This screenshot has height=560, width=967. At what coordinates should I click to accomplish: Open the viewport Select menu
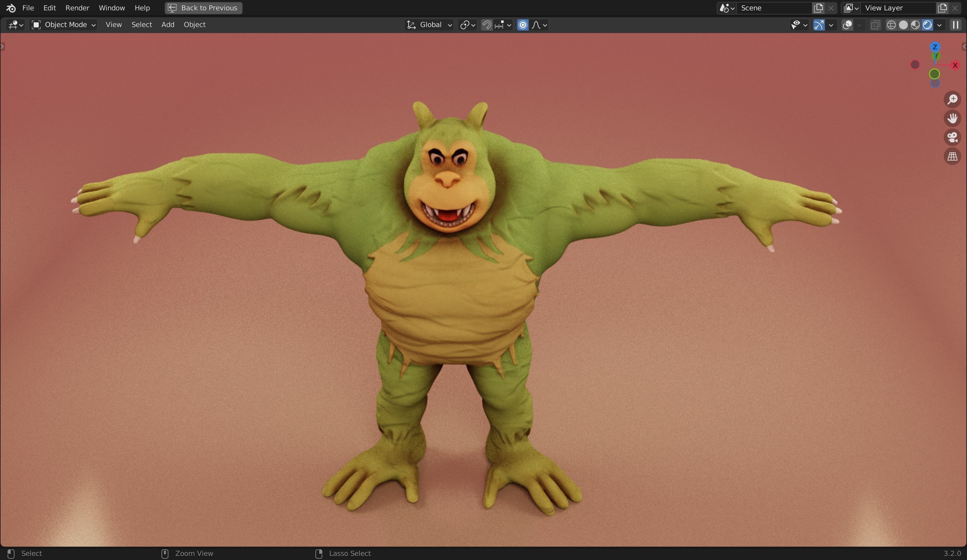pos(142,25)
